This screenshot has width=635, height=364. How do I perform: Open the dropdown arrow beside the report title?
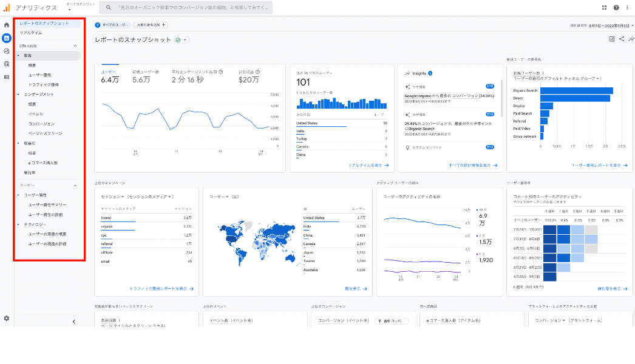pyautogui.click(x=185, y=39)
